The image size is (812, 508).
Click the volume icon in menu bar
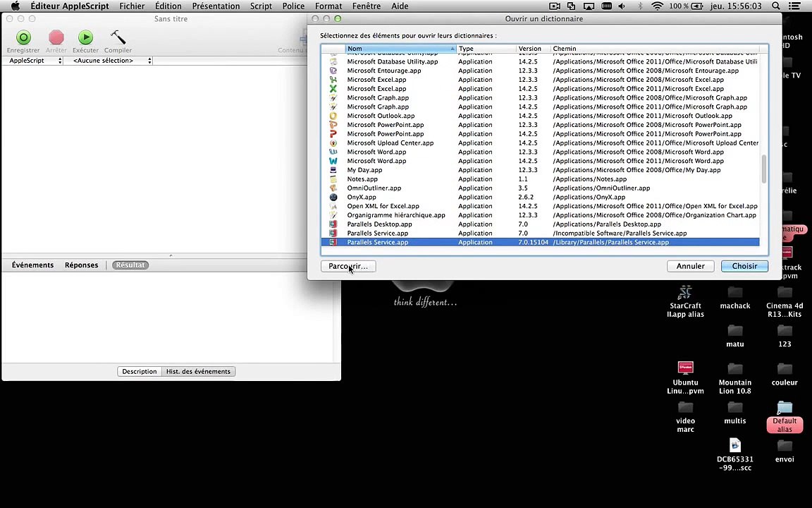pos(622,6)
